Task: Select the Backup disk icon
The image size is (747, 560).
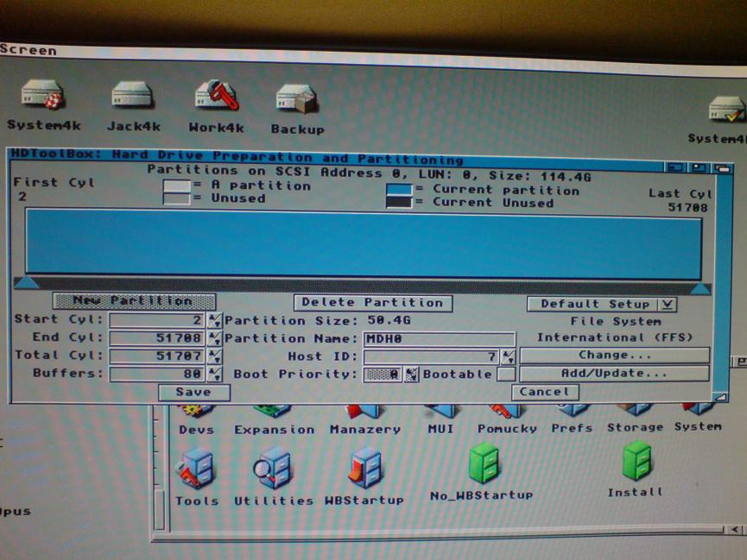Action: coord(296,98)
